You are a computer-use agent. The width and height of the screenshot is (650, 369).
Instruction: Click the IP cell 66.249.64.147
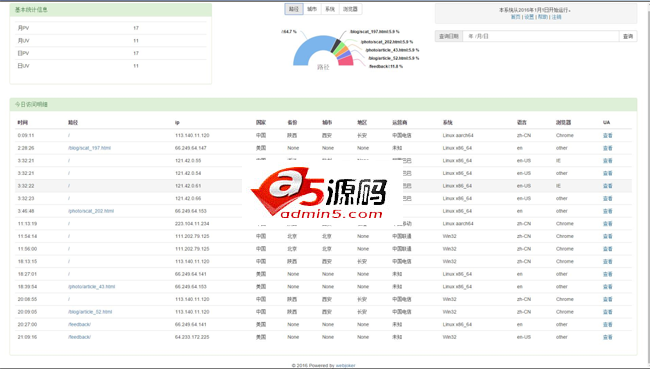click(191, 148)
